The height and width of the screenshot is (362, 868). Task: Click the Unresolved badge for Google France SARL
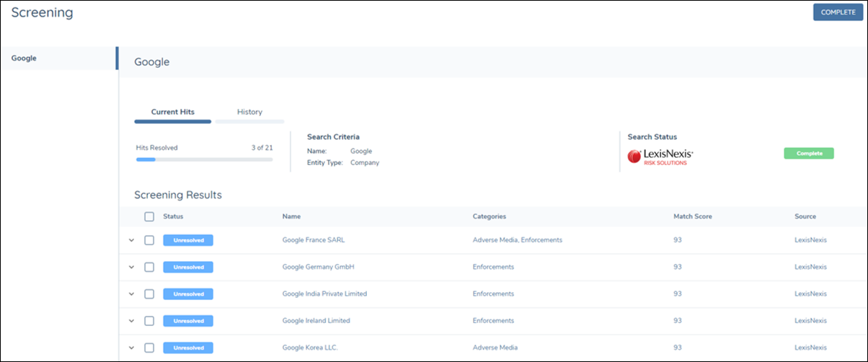(188, 240)
